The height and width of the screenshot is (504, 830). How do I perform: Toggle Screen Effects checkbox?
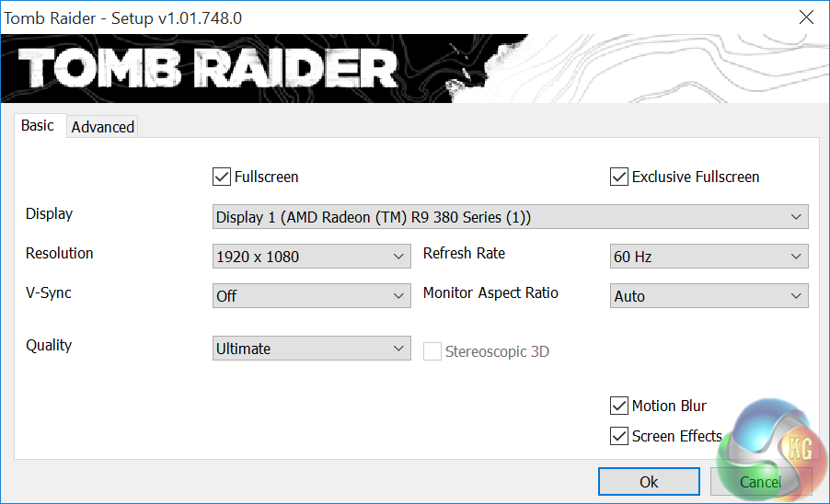(618, 436)
